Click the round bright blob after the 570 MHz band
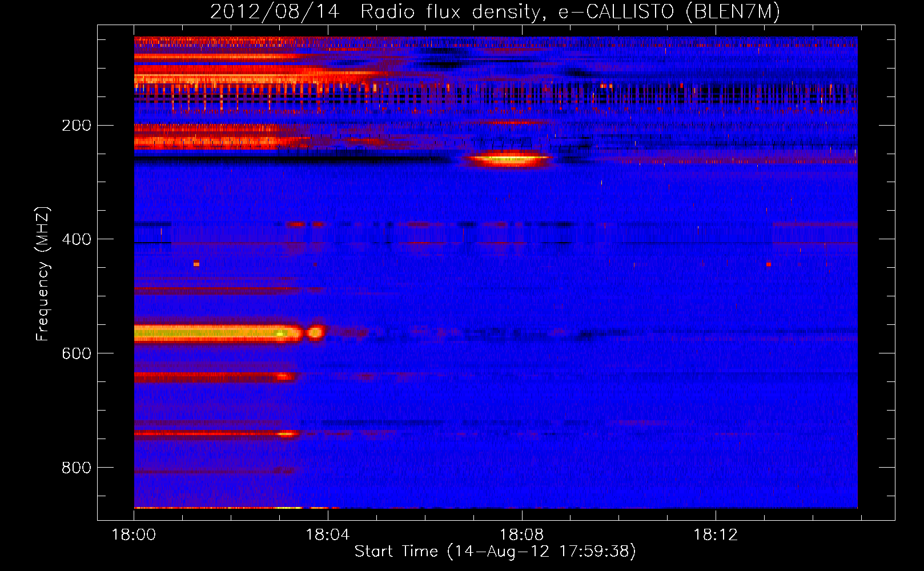The width and height of the screenshot is (924, 571). pyautogui.click(x=316, y=332)
